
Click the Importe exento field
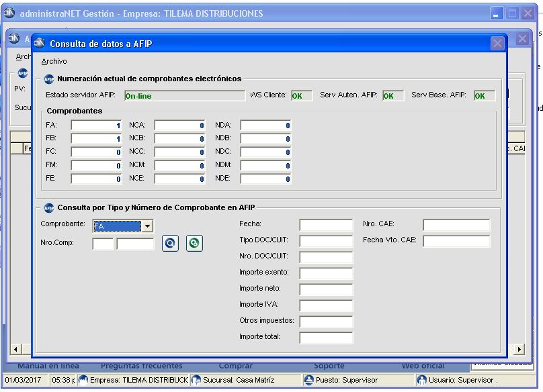[x=326, y=273]
